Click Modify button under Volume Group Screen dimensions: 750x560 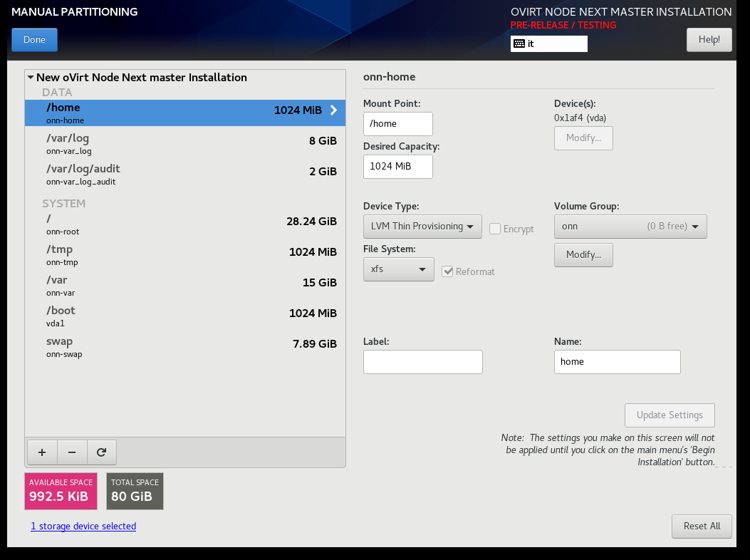click(583, 254)
